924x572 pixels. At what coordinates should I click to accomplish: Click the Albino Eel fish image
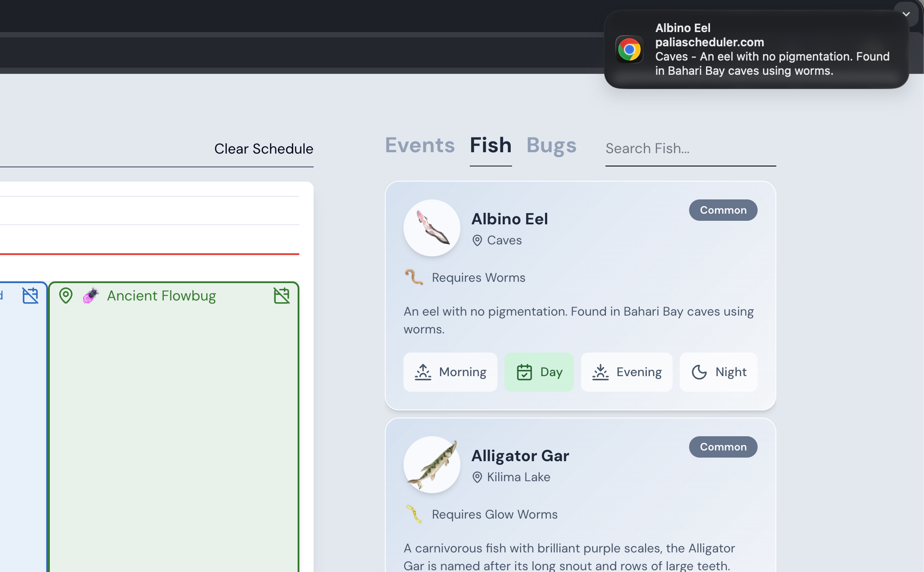point(432,228)
